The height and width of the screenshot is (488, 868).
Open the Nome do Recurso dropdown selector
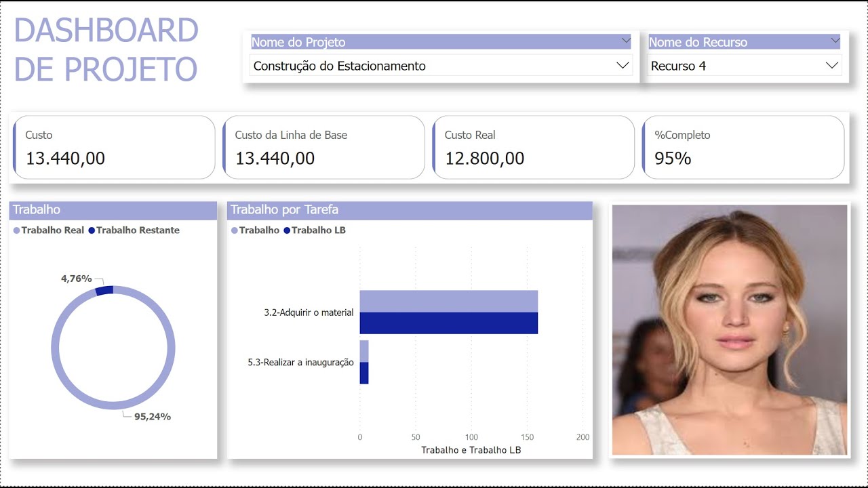[745, 66]
